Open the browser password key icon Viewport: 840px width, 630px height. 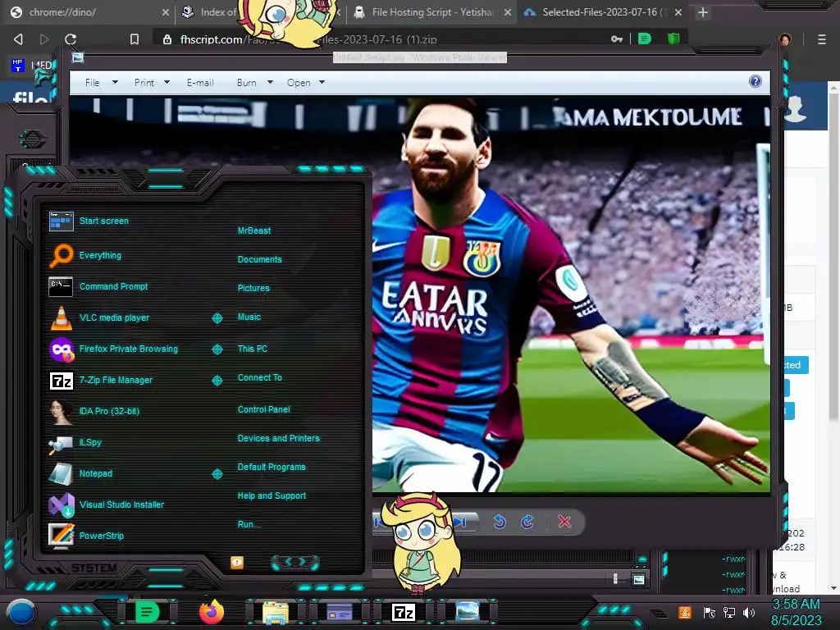617,39
